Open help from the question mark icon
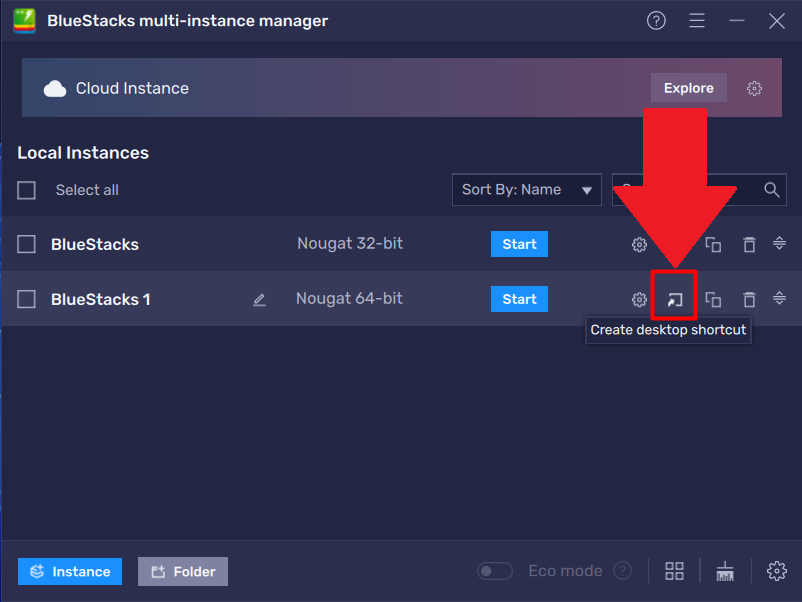 tap(656, 21)
